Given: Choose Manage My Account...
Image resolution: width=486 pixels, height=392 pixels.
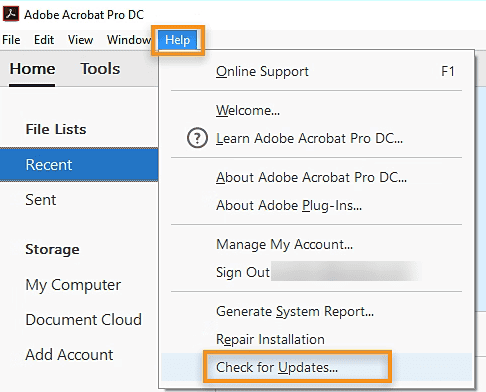Looking at the screenshot, I should click(x=317, y=244).
